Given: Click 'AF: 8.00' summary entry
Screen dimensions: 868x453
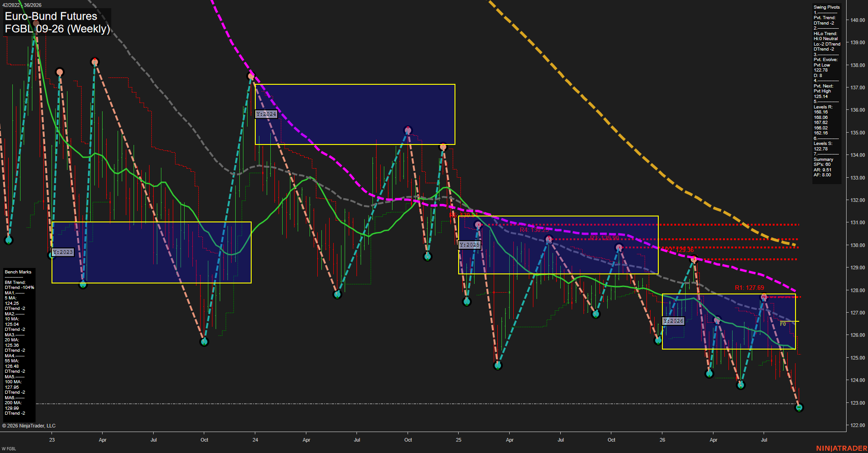Looking at the screenshot, I should point(822,175).
